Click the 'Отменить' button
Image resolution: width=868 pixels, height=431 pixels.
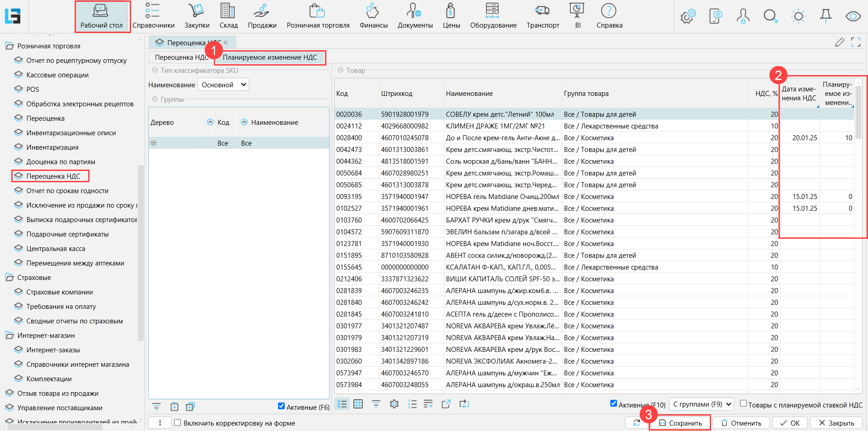(741, 423)
